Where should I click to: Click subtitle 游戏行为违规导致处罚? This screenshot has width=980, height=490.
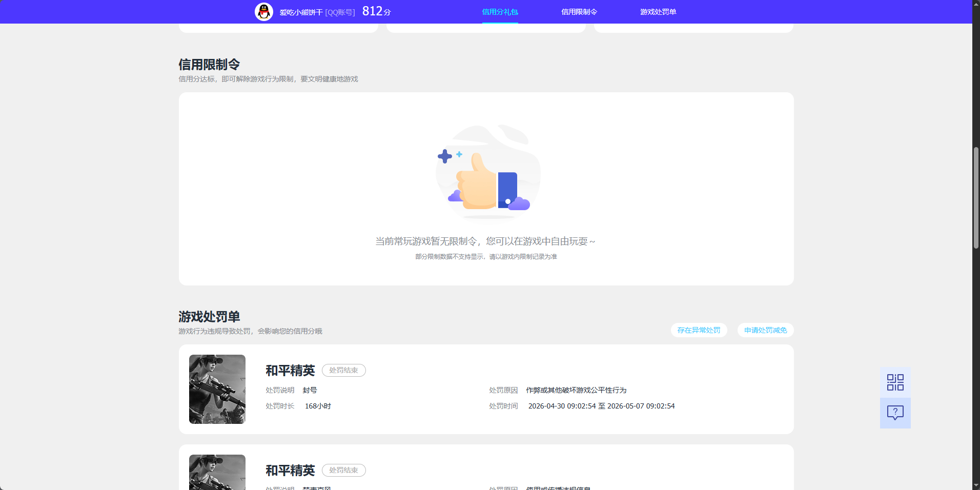(250, 331)
